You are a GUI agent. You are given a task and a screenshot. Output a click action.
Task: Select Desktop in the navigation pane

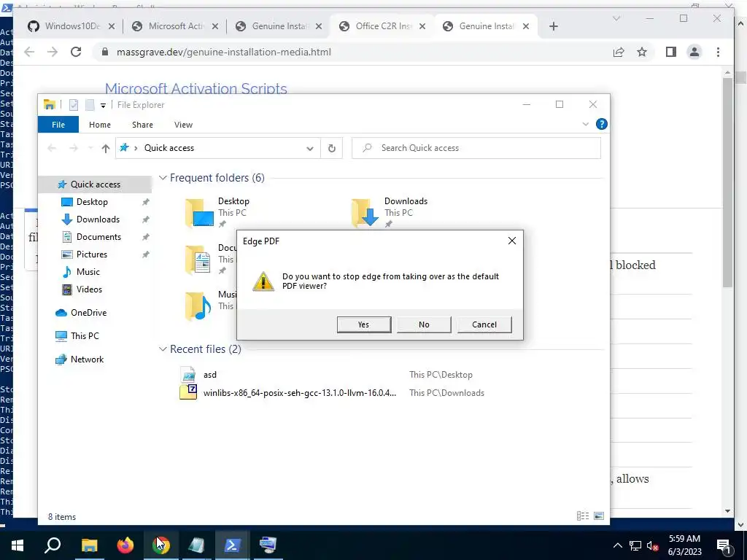click(x=92, y=202)
